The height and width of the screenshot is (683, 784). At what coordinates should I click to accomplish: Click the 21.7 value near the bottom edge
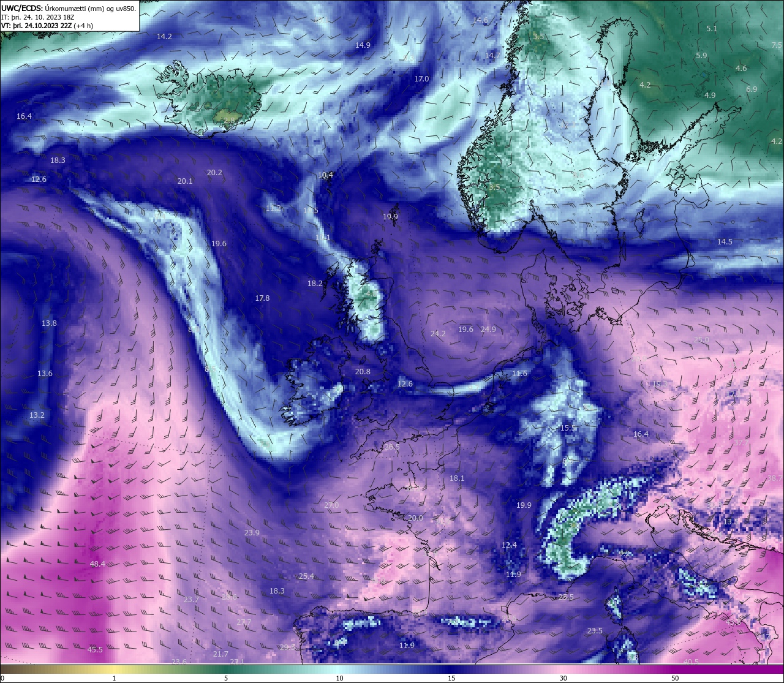pyautogui.click(x=221, y=654)
